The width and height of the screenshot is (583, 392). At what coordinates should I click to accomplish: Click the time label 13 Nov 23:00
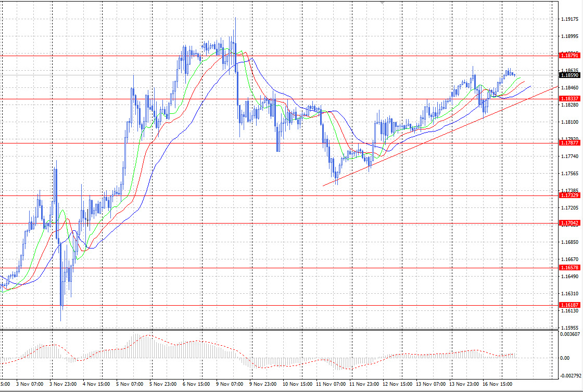[x=464, y=384]
